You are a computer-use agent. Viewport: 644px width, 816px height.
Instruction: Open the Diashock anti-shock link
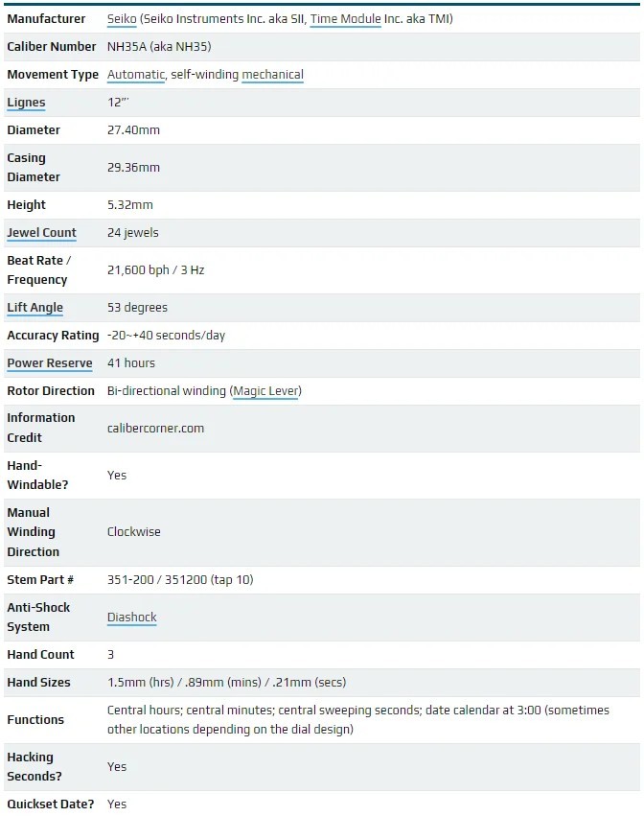click(x=131, y=618)
